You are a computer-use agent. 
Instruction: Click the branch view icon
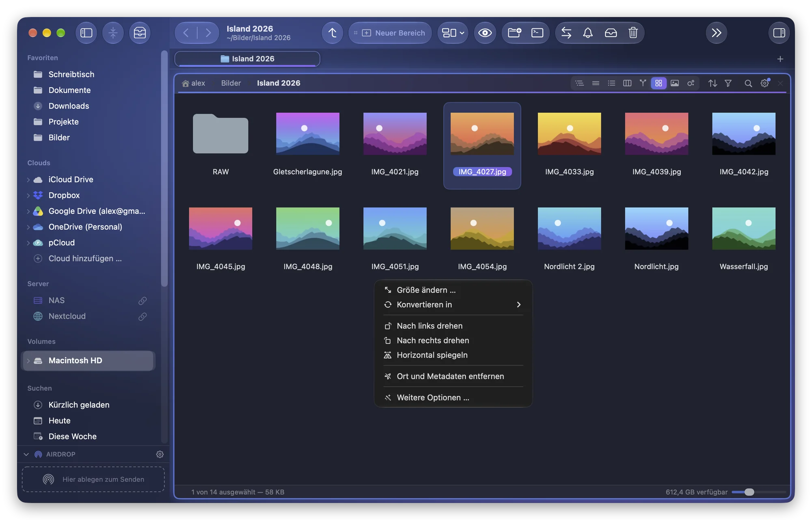(643, 83)
